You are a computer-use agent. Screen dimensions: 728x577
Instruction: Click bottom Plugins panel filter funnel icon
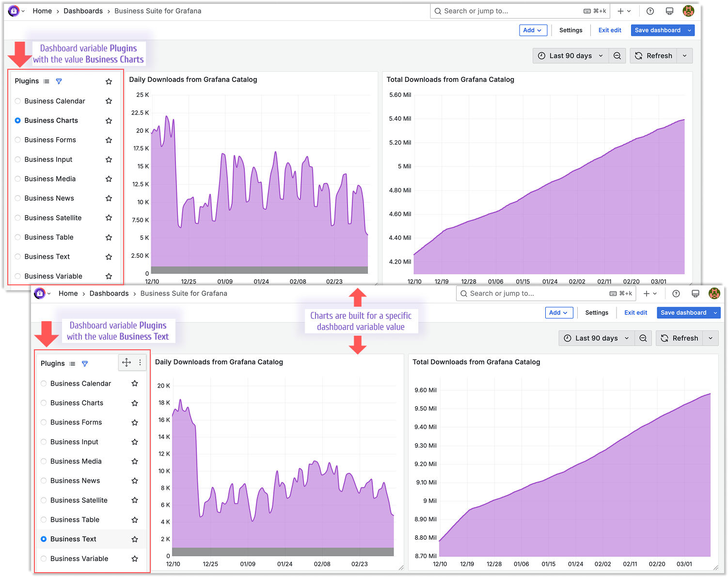(x=85, y=364)
